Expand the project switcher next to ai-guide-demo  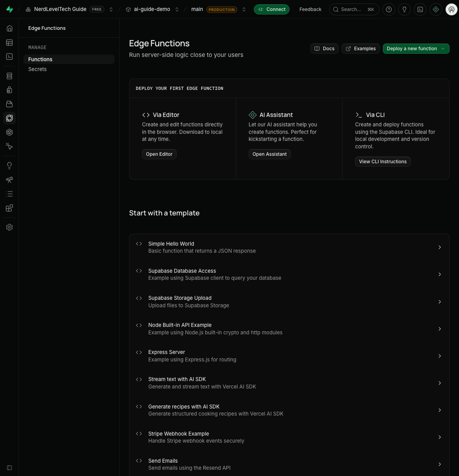pos(177,9)
